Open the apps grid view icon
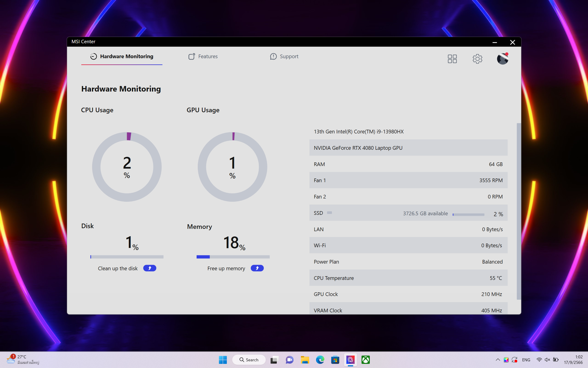Image resolution: width=588 pixels, height=368 pixels. click(452, 59)
